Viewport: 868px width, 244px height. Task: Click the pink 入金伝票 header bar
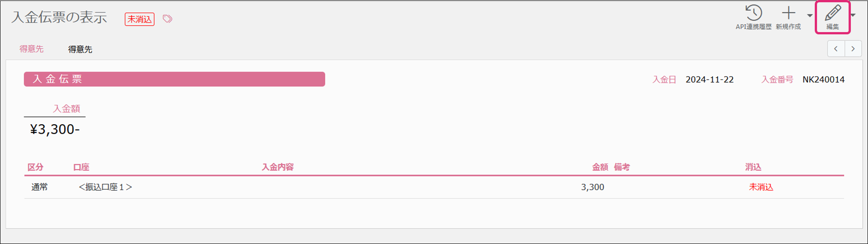click(x=174, y=79)
